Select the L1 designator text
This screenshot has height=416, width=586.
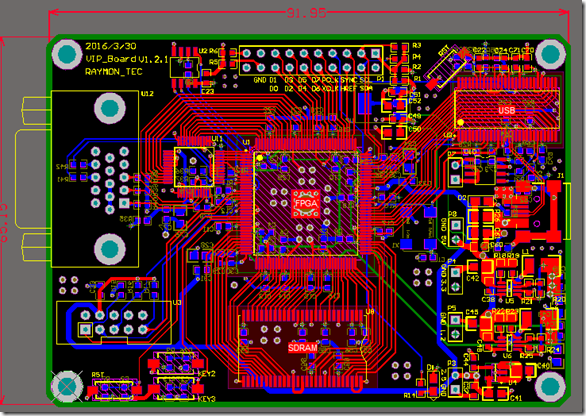click(x=525, y=252)
